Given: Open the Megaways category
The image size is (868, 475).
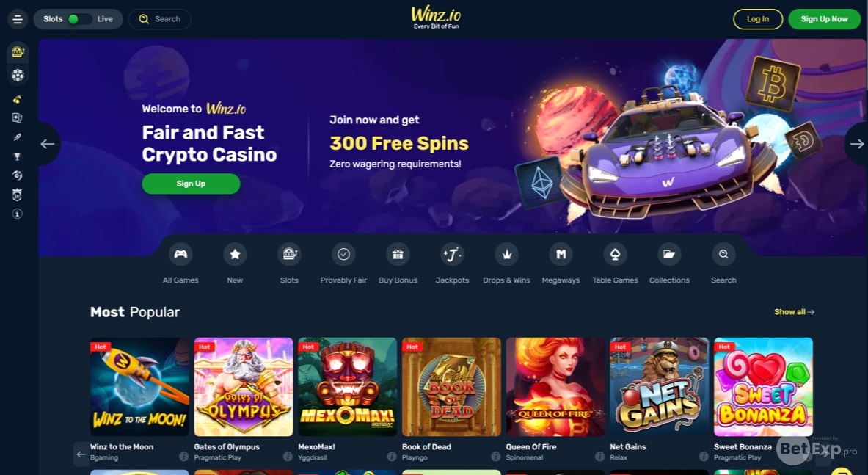Looking at the screenshot, I should 561,254.
